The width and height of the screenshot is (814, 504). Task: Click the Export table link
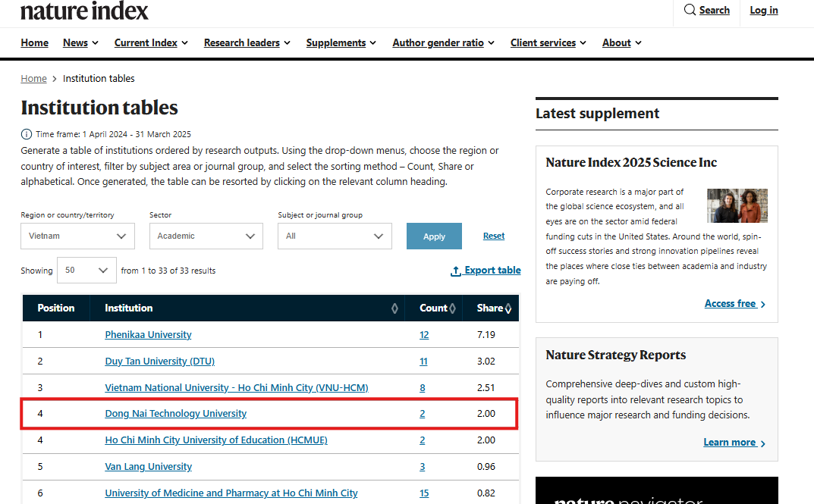point(486,271)
